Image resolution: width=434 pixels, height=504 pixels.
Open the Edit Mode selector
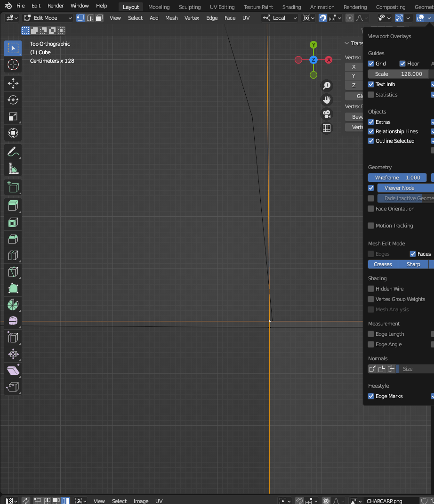[47, 17]
